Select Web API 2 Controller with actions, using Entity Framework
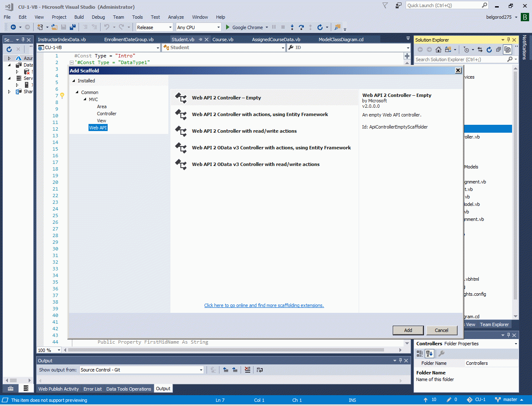The image size is (532, 406). [264, 114]
